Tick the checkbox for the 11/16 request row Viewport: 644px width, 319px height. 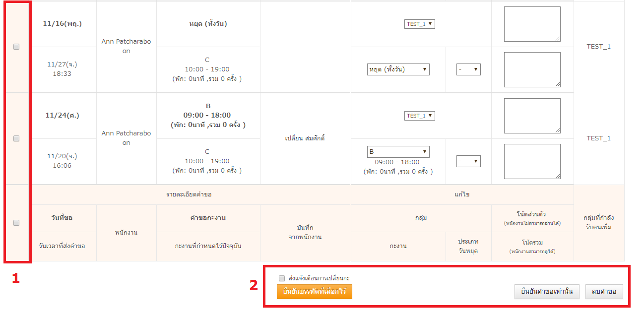coord(16,47)
